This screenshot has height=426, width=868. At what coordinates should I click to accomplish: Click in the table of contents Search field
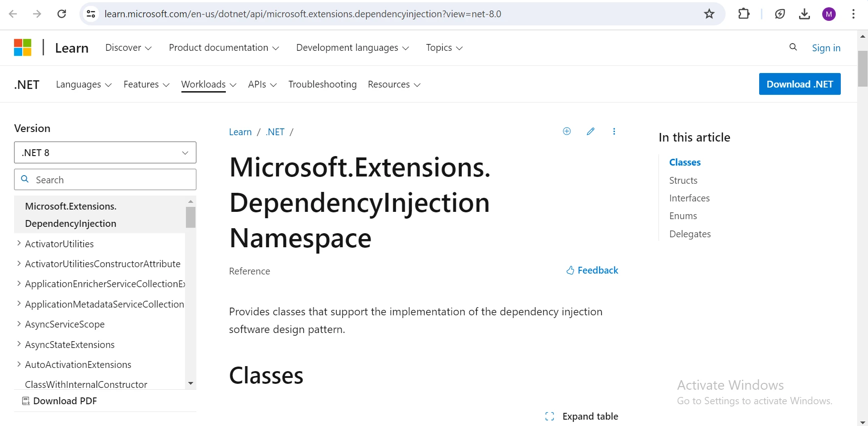[x=105, y=180]
